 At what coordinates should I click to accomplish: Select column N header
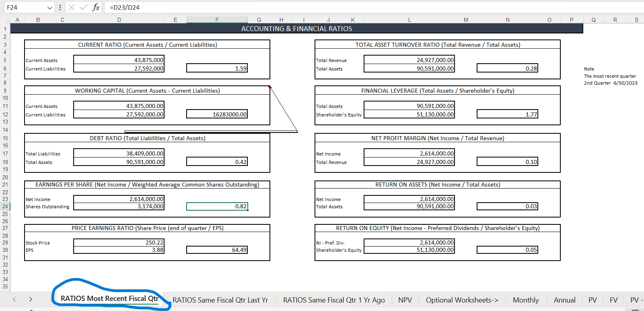508,20
